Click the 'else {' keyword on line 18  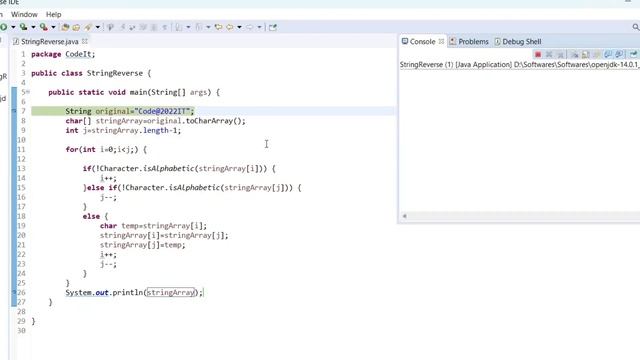96,216
